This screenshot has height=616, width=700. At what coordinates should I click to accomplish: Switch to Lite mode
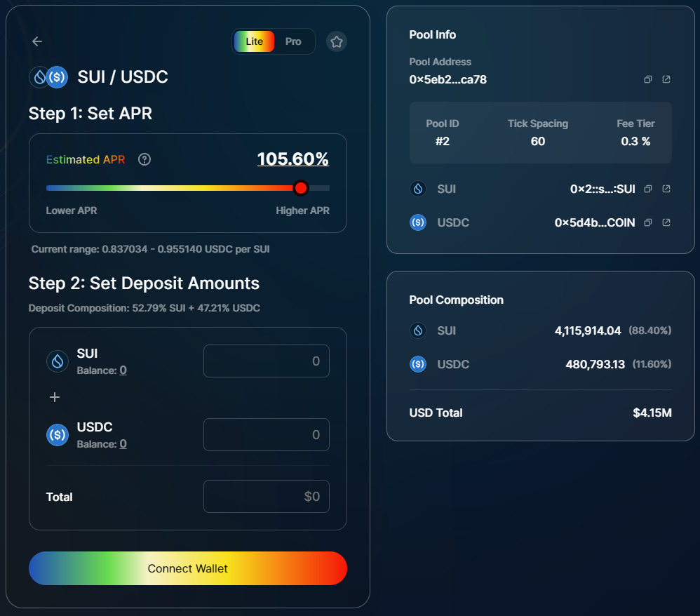click(x=254, y=41)
